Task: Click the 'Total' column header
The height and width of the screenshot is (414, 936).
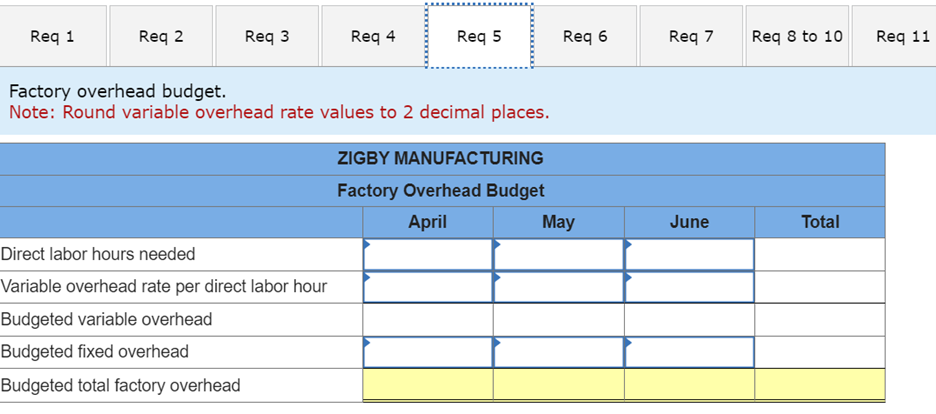Action: 820,223
